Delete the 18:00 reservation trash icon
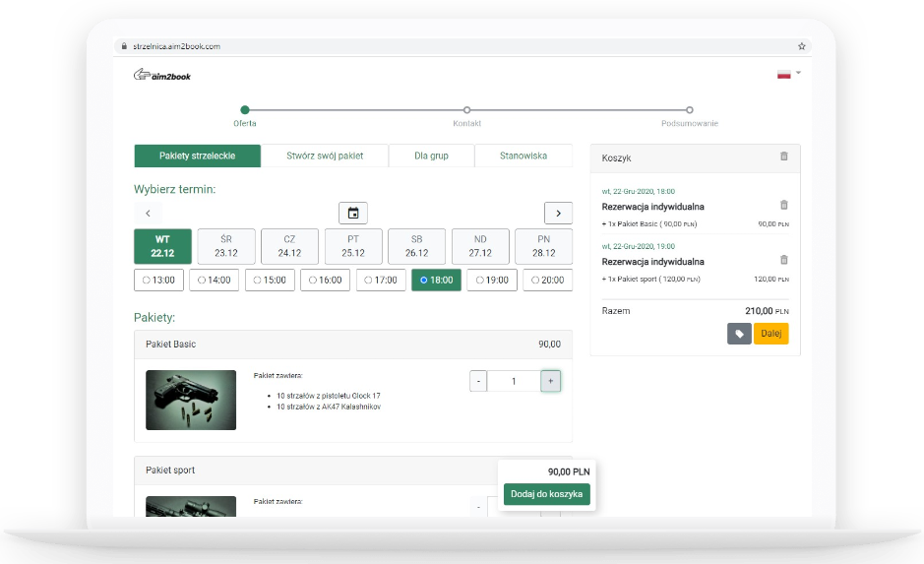Screen dimensions: 924x564 [x=783, y=205]
